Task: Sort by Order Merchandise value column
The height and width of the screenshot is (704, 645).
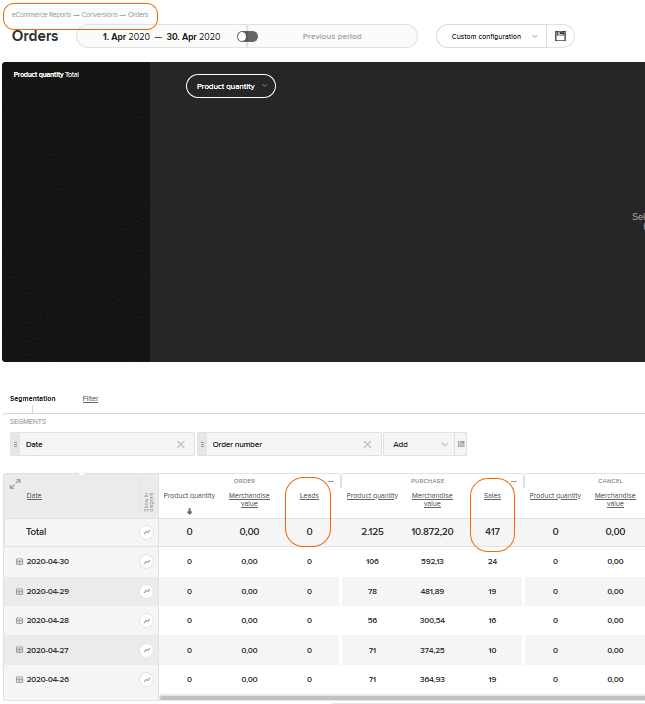Action: [x=249, y=499]
